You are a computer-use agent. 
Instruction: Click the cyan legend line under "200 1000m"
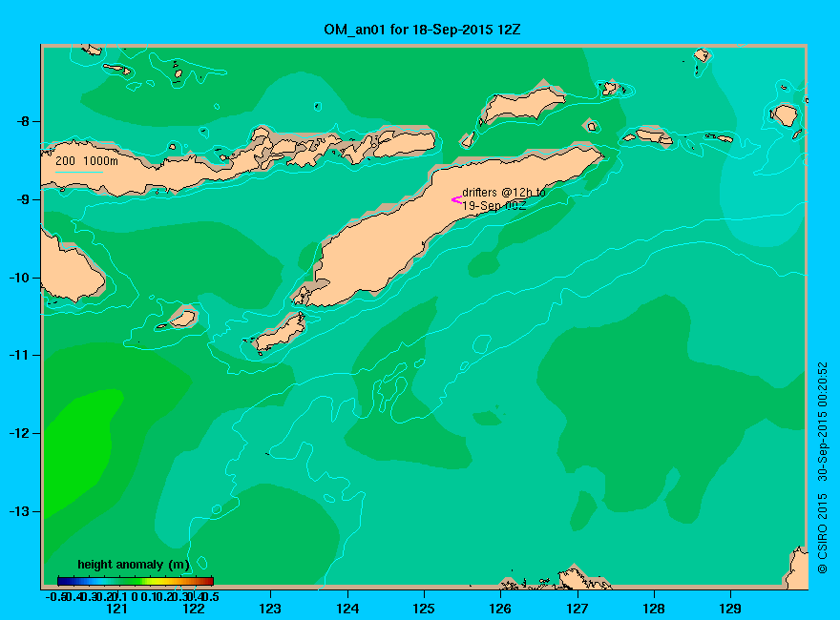tap(78, 172)
